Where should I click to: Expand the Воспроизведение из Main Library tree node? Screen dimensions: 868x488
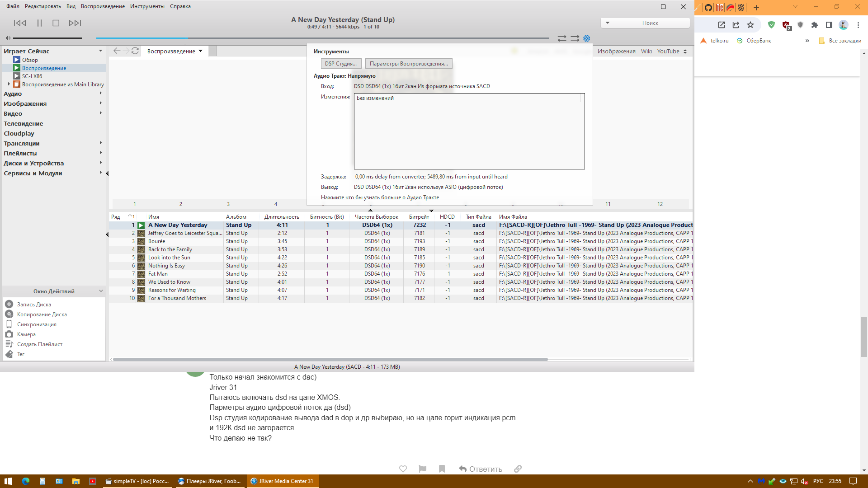pos(9,84)
